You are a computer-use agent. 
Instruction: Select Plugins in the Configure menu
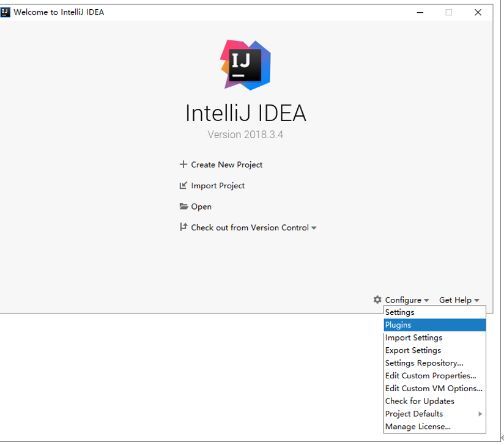[x=434, y=325]
